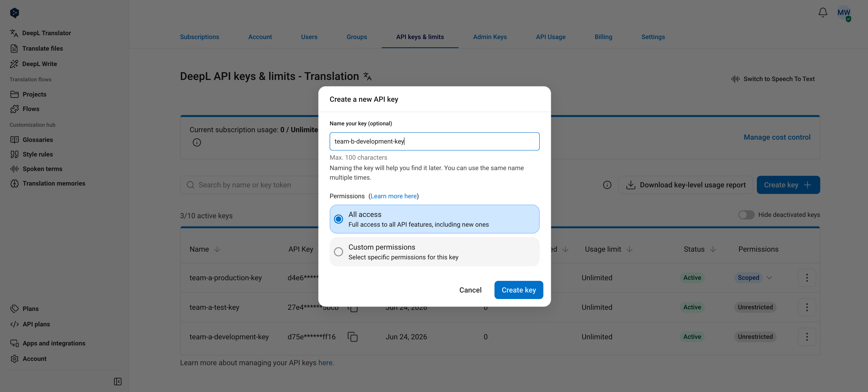
Task: Switch to Speech To Text
Action: pyautogui.click(x=773, y=79)
